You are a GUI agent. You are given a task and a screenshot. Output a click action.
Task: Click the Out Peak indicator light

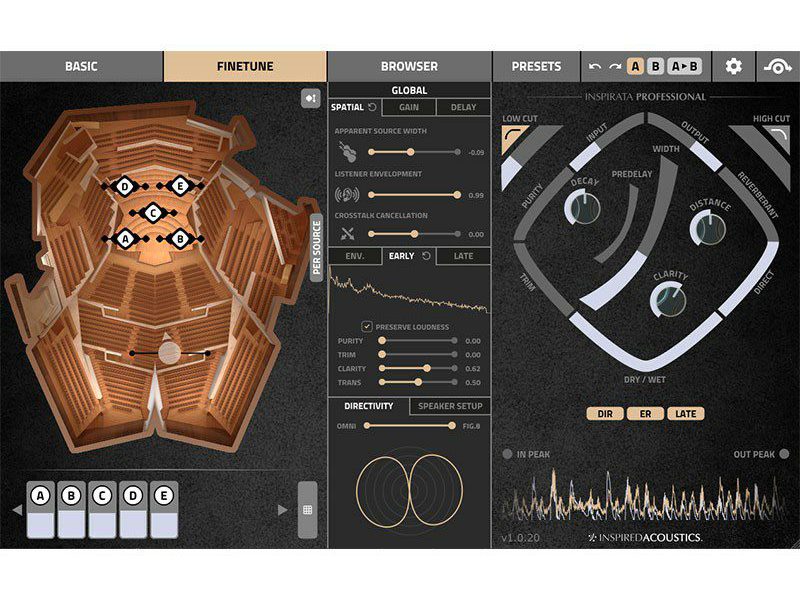784,454
